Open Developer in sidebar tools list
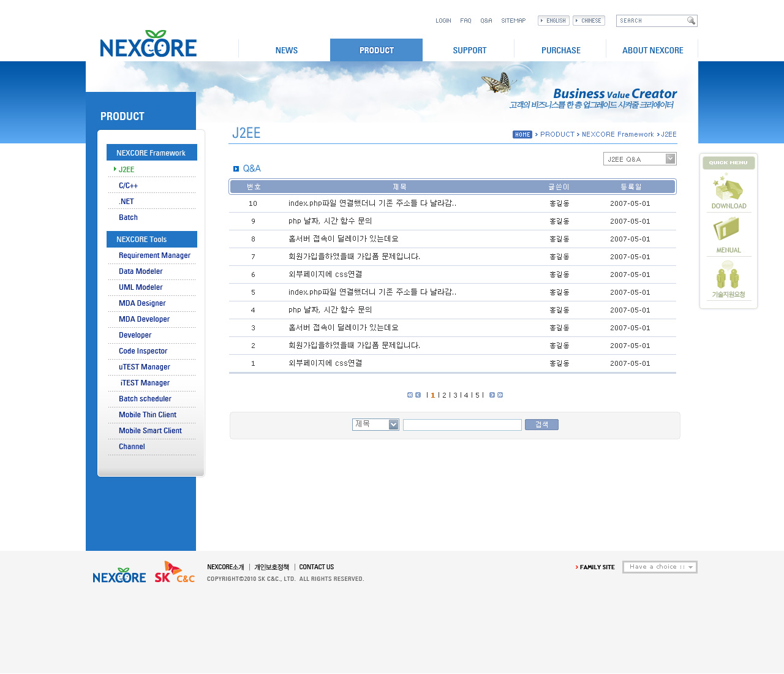The height and width of the screenshot is (674, 784). click(x=135, y=335)
